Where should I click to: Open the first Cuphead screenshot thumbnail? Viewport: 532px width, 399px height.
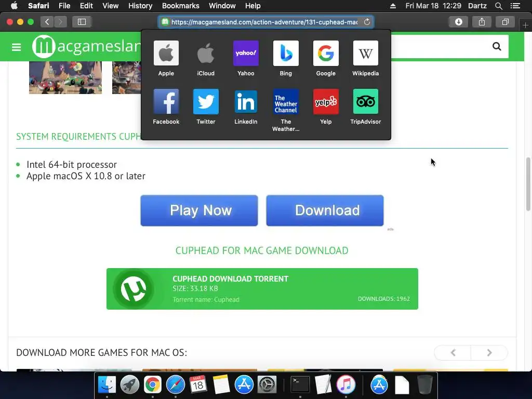(65, 77)
